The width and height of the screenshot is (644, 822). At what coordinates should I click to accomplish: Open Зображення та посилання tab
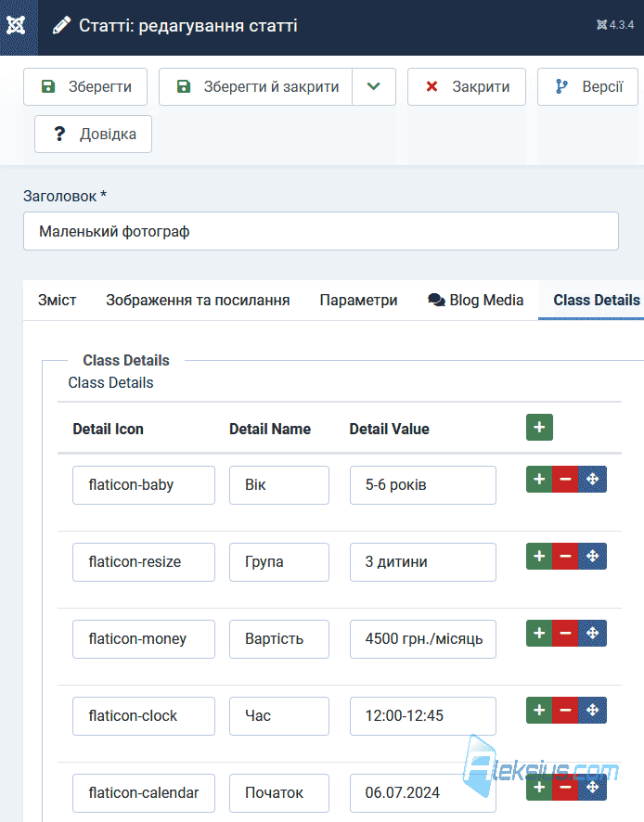(198, 300)
